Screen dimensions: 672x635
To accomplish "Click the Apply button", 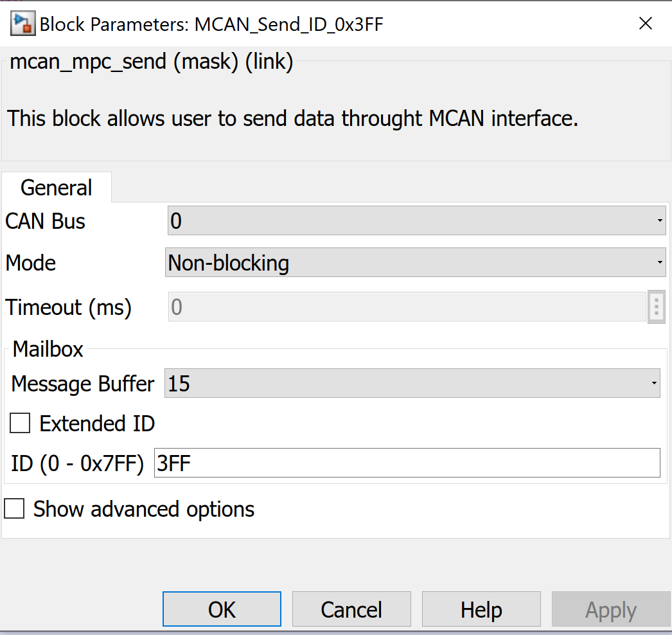I will [610, 609].
